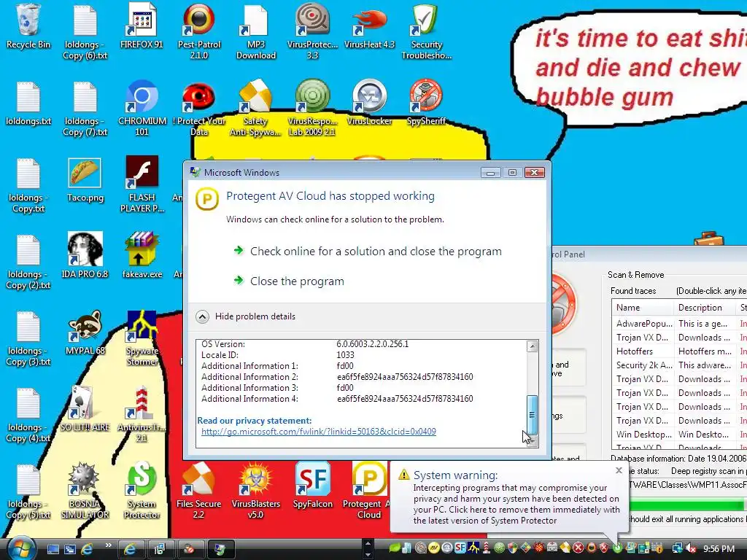Viewport: 747px width, 560px height.
Task: Click Switch between windows Quick Launch icon
Action: point(70,549)
